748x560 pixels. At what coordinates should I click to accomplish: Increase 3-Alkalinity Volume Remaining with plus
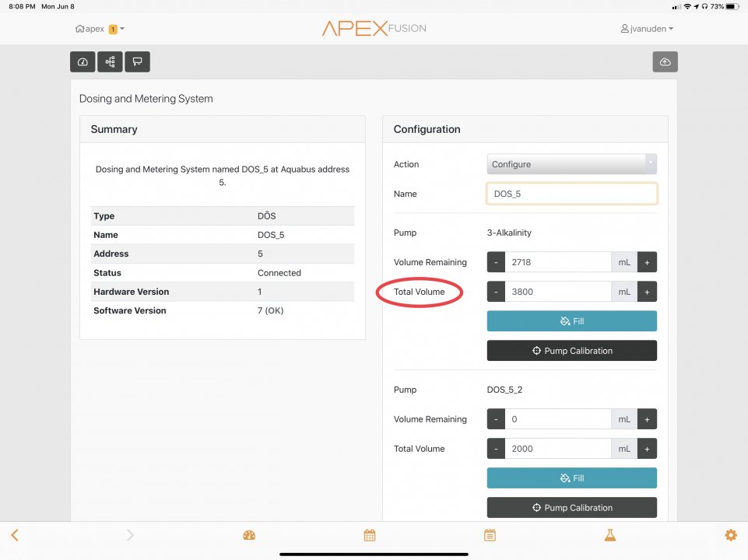648,262
